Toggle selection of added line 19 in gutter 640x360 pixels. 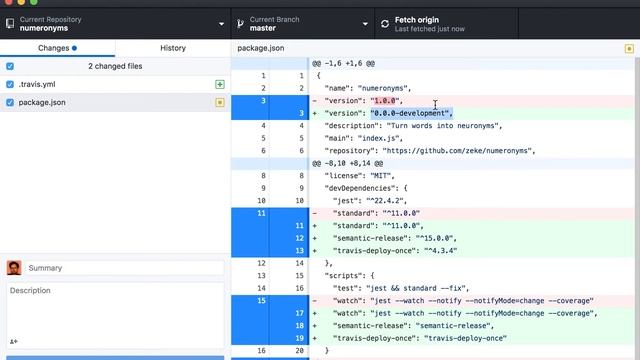click(x=270, y=338)
